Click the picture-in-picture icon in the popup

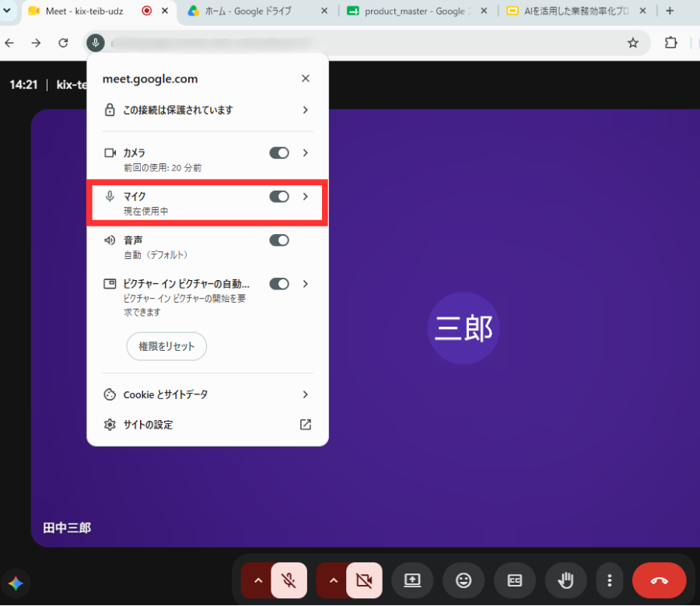coord(110,284)
